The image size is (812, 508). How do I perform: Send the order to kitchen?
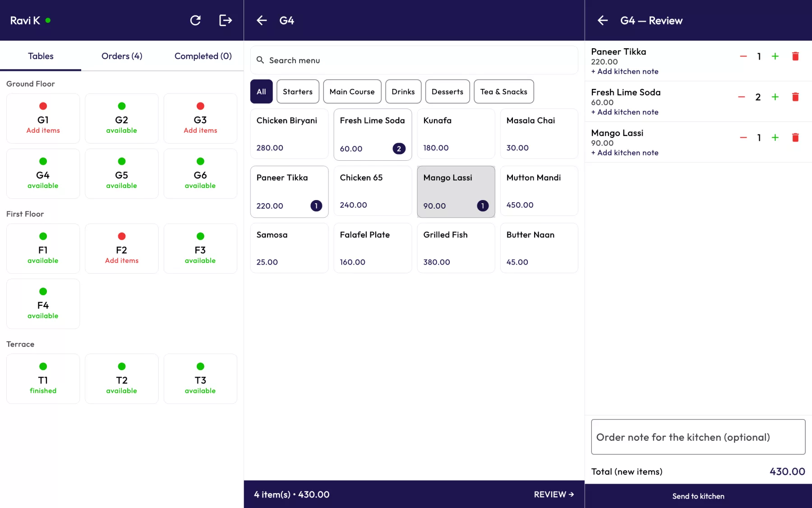point(698,496)
